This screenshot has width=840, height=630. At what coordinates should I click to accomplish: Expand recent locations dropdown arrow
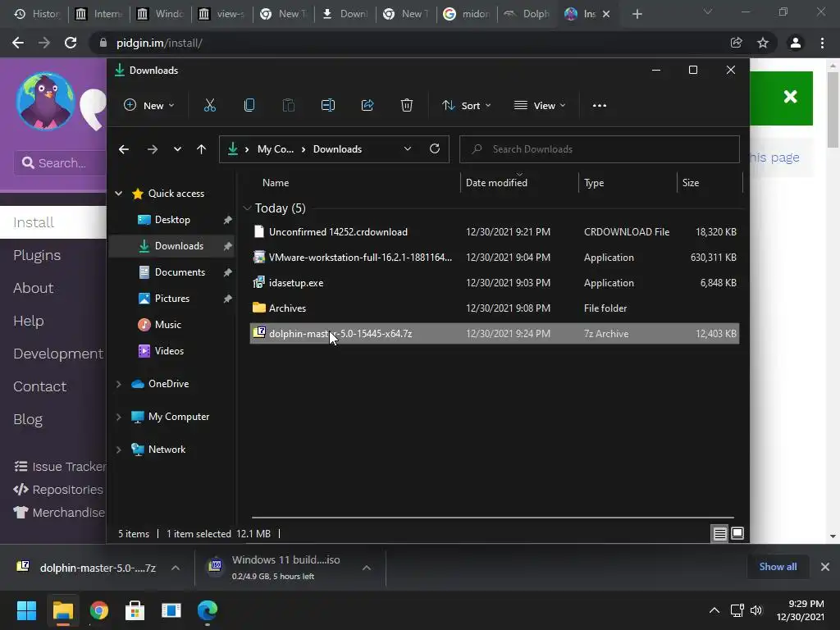177,149
